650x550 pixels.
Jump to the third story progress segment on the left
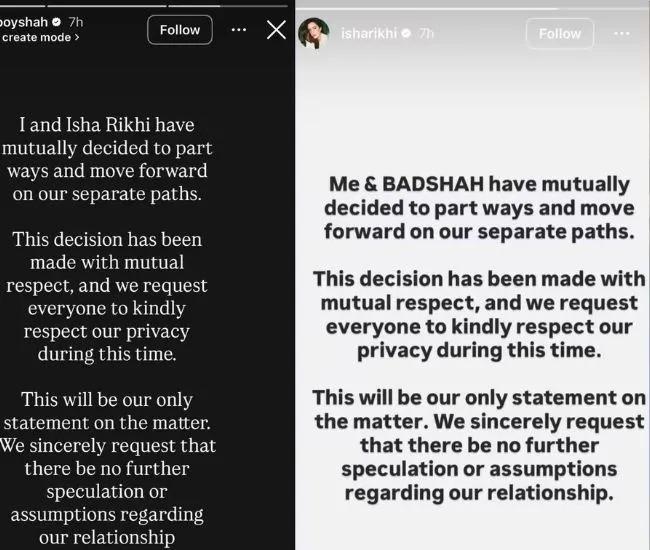click(x=228, y=6)
